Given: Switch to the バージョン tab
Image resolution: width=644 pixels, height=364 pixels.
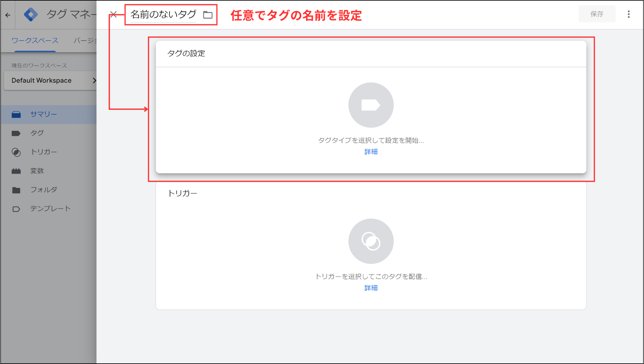Looking at the screenshot, I should click(x=85, y=41).
